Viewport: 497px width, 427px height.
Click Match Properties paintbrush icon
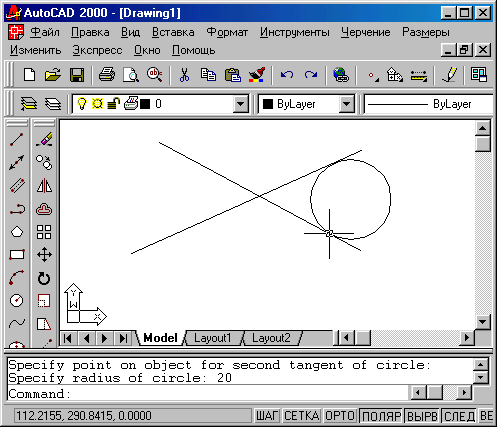click(x=257, y=75)
